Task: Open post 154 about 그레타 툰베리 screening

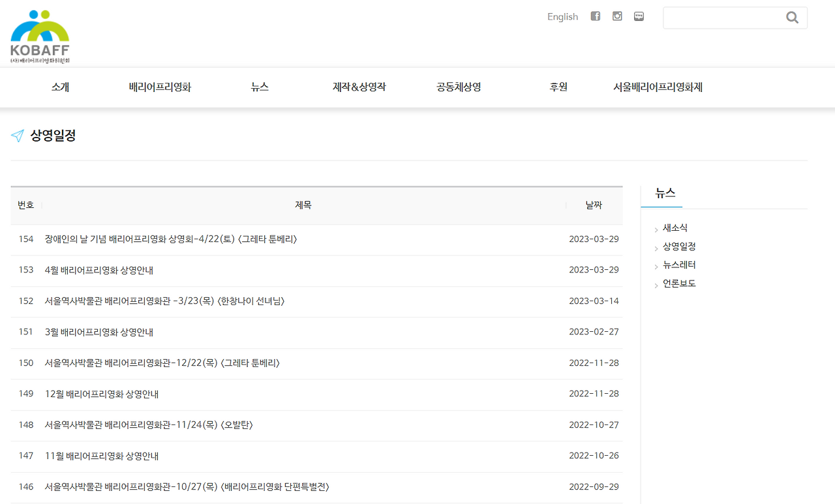Action: tap(171, 239)
